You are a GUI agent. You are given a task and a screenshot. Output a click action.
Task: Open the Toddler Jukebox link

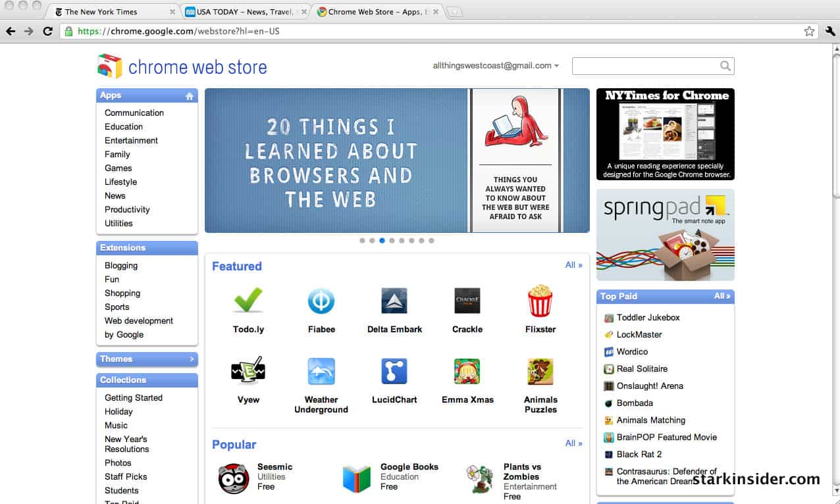[648, 317]
